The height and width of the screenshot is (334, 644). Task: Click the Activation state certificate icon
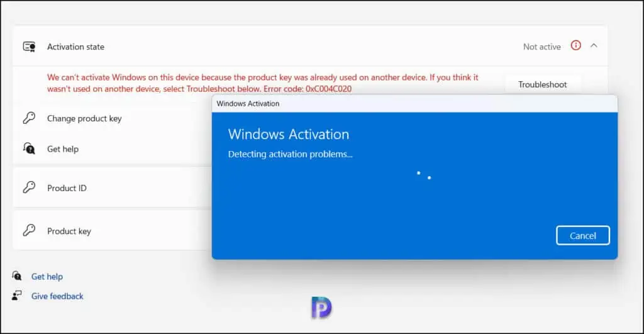point(29,47)
